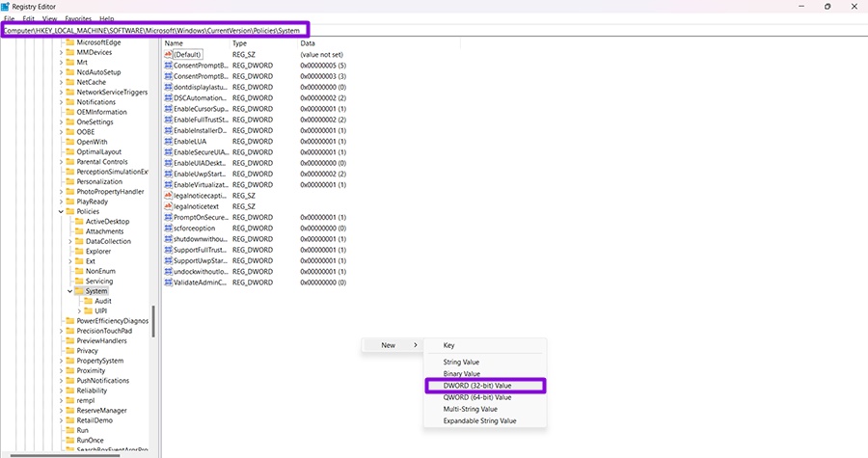The height and width of the screenshot is (458, 868).
Task: Click the legalnoticetext string icon
Action: (168, 206)
